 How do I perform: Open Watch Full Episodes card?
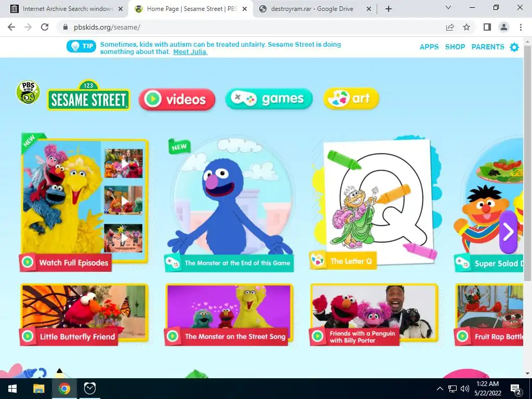85,202
